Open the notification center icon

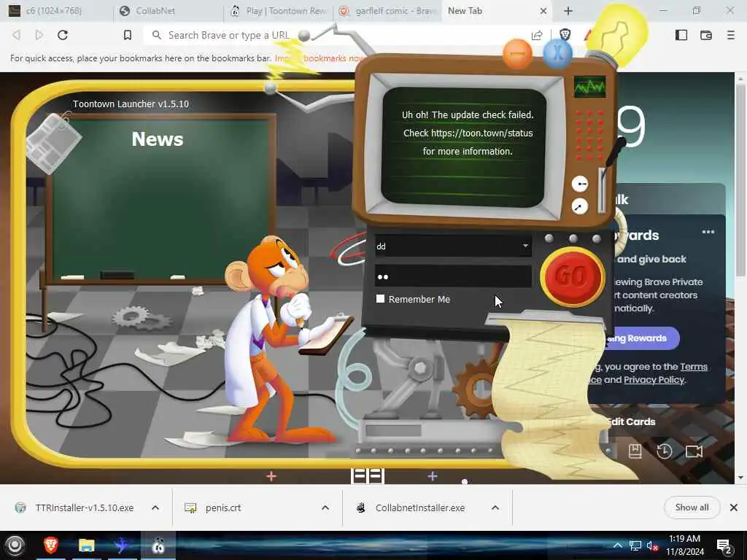[x=724, y=545]
